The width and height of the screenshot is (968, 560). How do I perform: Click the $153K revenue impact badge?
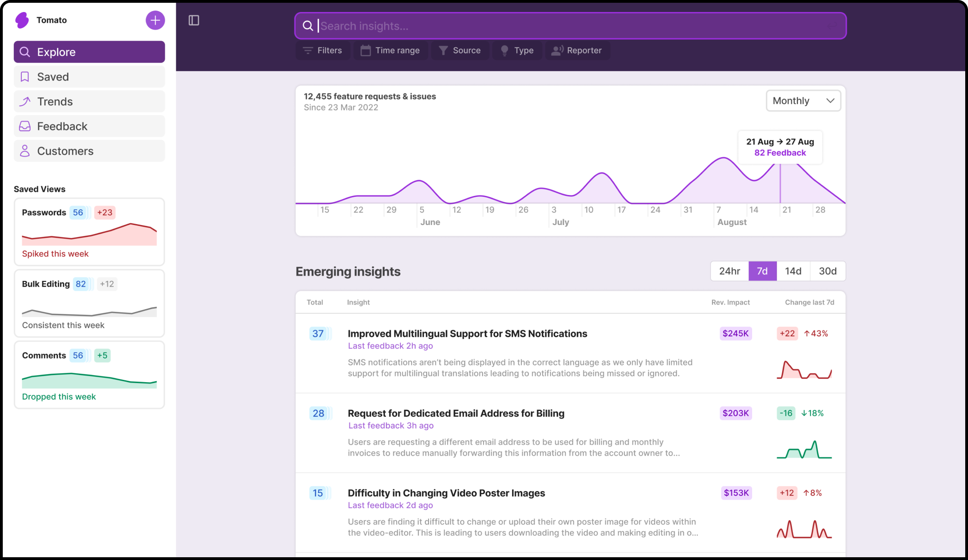tap(736, 493)
